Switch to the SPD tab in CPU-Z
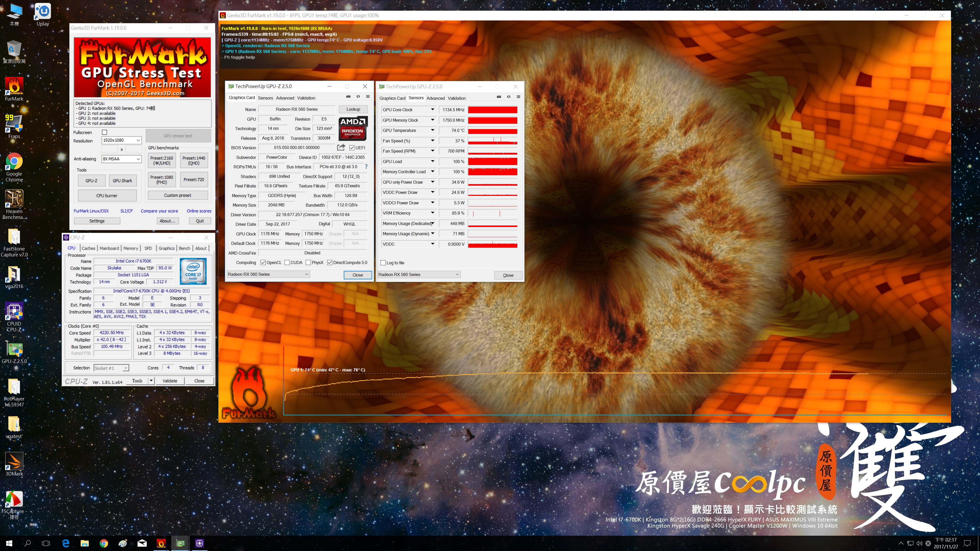Image resolution: width=980 pixels, height=551 pixels. point(148,248)
